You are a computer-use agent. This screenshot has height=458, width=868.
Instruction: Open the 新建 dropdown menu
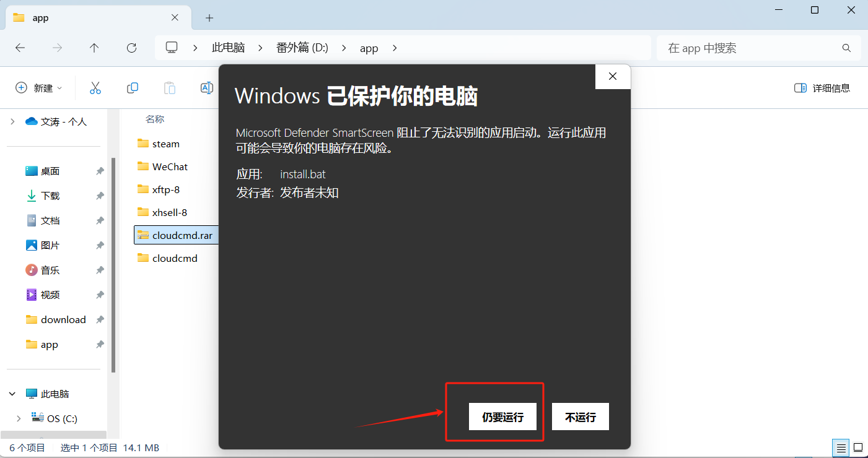(x=39, y=88)
